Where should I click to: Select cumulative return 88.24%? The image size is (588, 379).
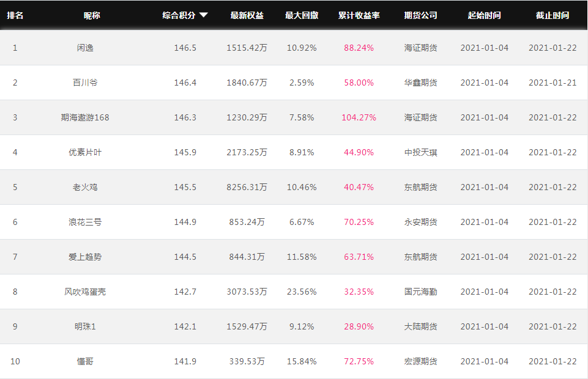tap(359, 48)
